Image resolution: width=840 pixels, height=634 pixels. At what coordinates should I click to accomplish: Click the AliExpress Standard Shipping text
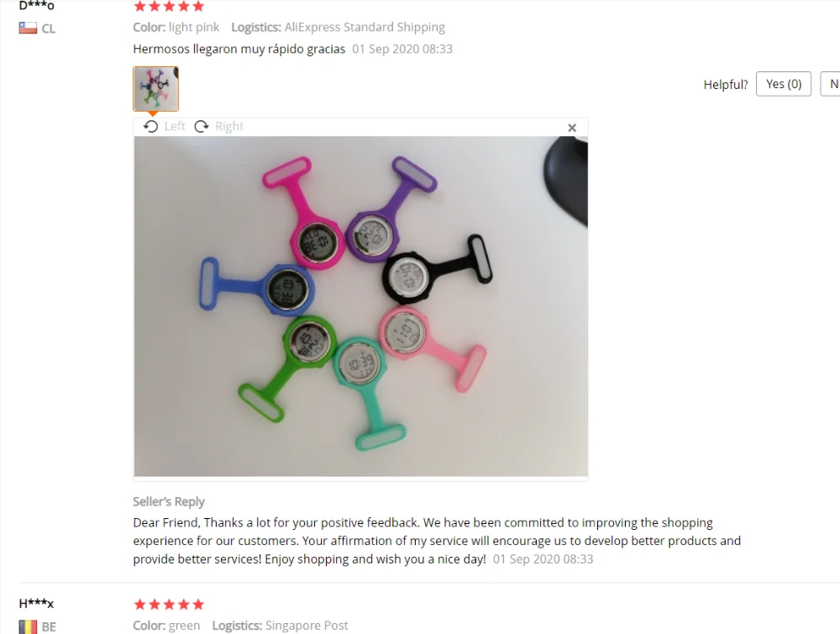tap(365, 28)
